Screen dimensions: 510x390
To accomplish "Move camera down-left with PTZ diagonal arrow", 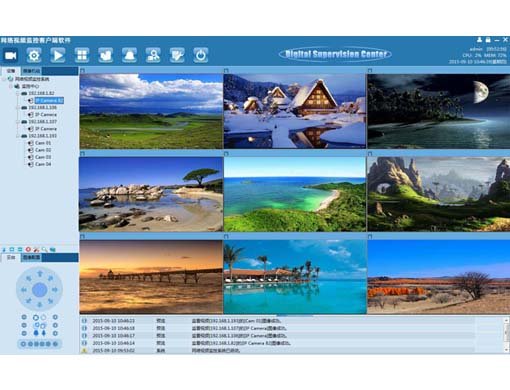I will tap(29, 300).
